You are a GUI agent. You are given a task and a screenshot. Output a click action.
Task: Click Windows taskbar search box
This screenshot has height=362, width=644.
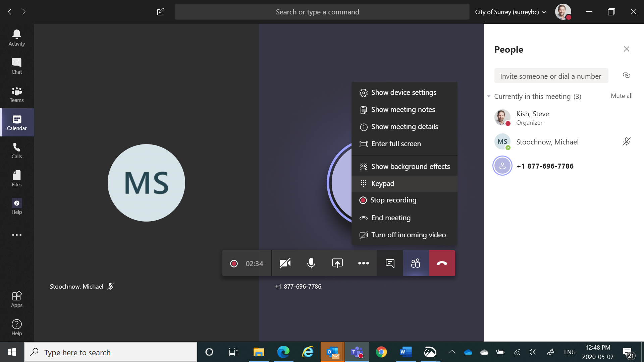click(111, 352)
